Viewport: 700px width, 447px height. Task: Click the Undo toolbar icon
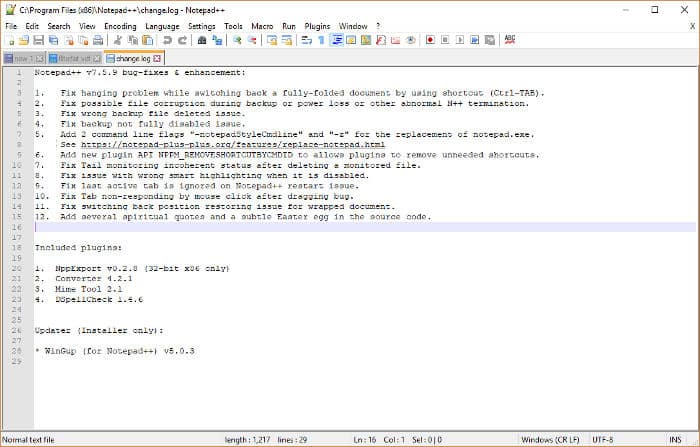click(167, 40)
